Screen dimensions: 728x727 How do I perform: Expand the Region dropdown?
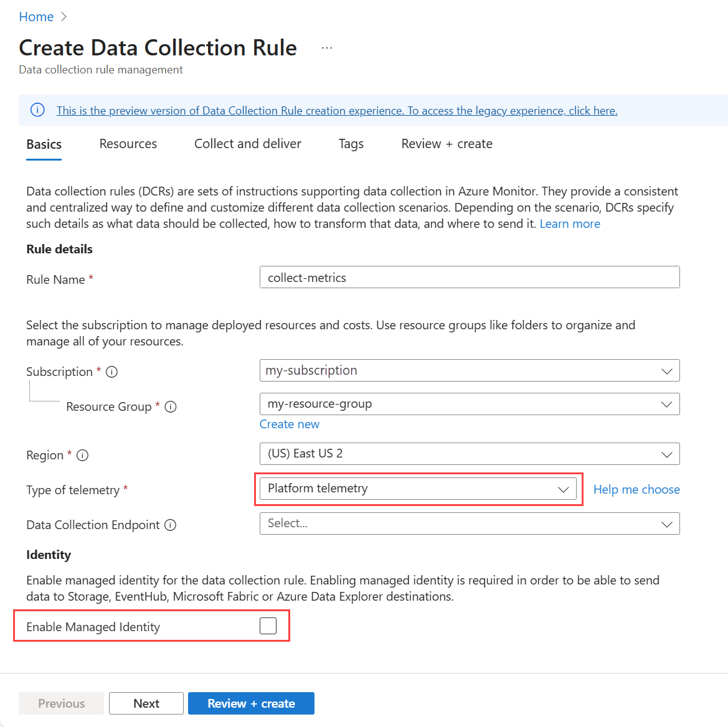[469, 454]
